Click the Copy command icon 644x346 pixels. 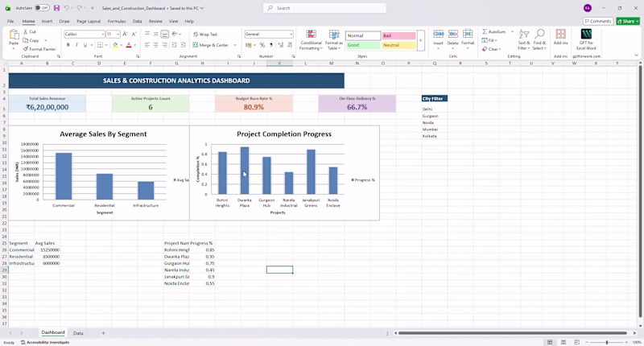pos(26,40)
